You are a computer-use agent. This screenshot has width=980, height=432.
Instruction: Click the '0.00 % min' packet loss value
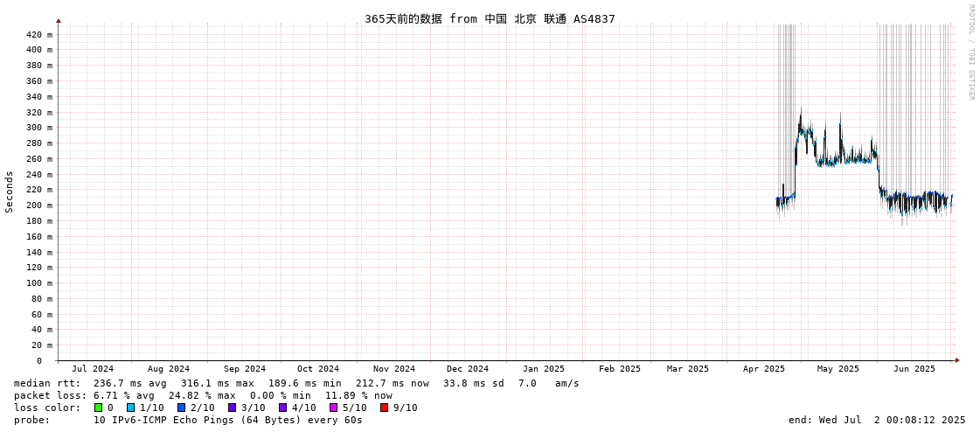[x=281, y=396]
